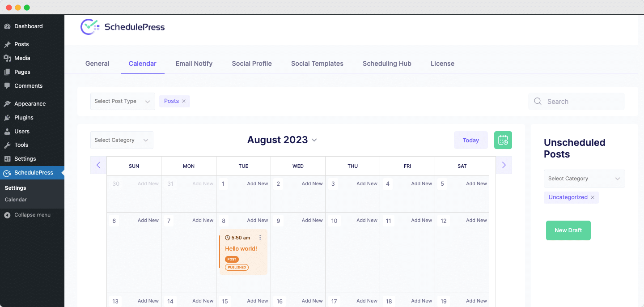Screen dimensions: 644x307
Task: Click Add New on August 14
Action: click(203, 301)
